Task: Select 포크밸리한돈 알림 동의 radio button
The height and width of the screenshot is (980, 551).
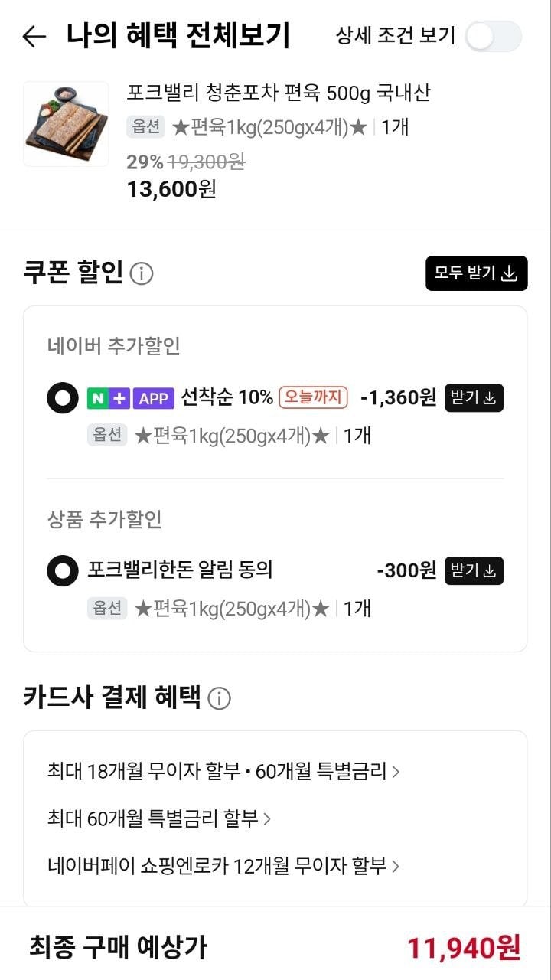Action: click(x=63, y=571)
